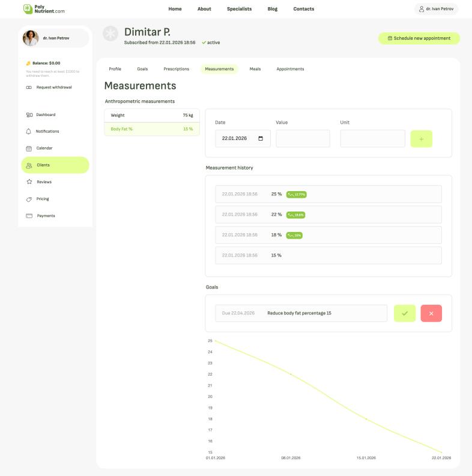Click Dimitar P.'s placeholder avatar icon
Viewport: 472px width, 476px height.
point(110,34)
